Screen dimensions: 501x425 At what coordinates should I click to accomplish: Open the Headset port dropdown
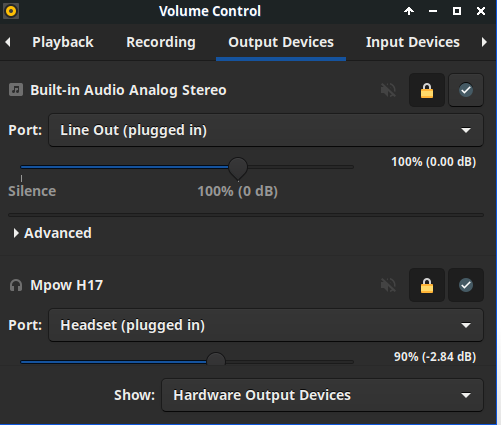tap(266, 325)
